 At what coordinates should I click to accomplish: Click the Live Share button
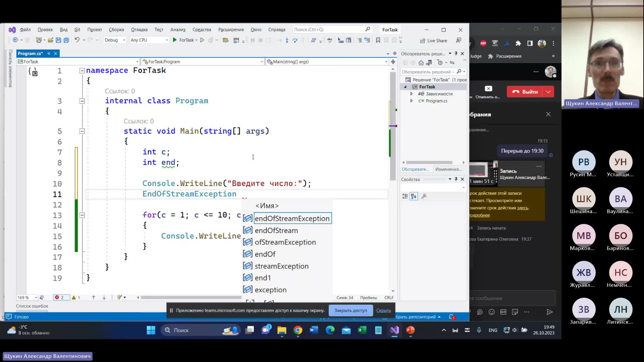433,41
